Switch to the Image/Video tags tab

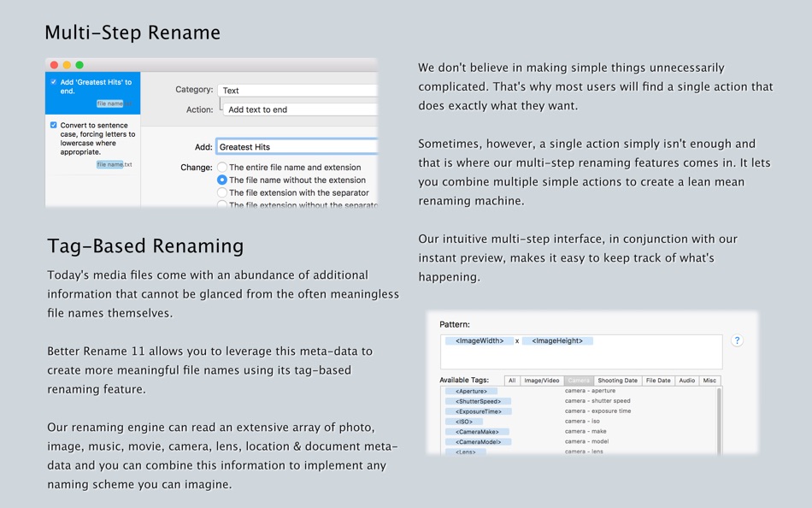(x=542, y=381)
